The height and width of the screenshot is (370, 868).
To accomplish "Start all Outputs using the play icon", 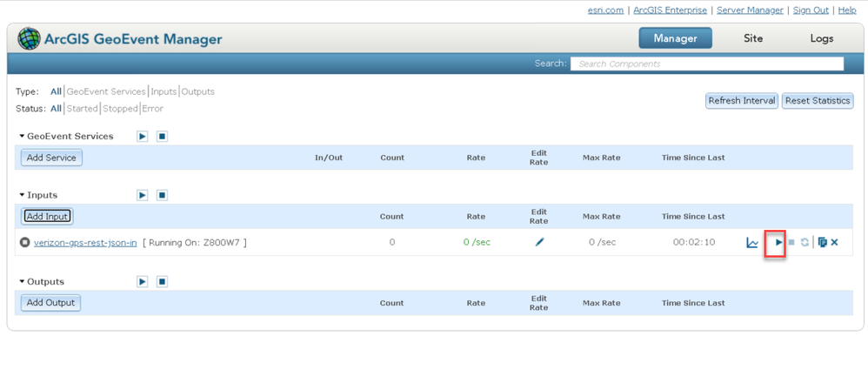I will [143, 282].
